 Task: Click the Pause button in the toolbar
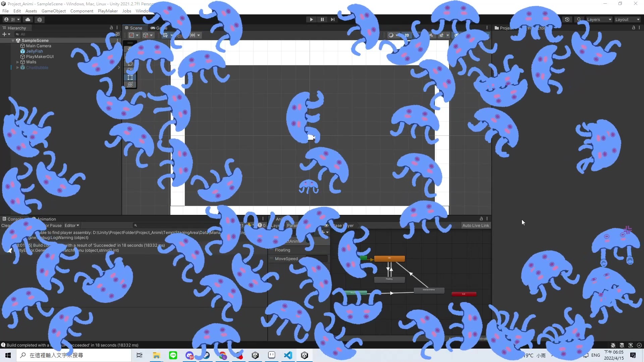point(322,19)
